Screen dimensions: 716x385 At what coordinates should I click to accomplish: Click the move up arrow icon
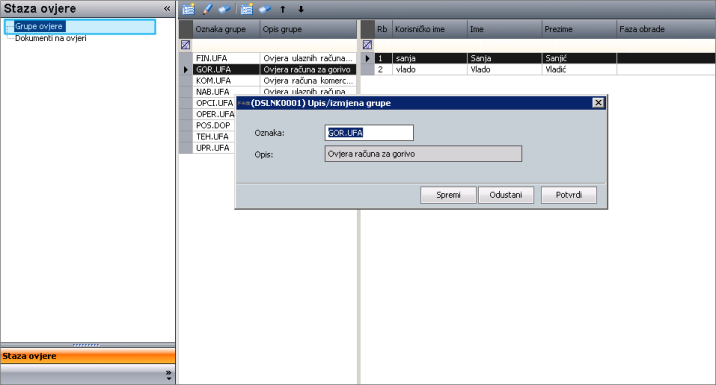coord(283,9)
